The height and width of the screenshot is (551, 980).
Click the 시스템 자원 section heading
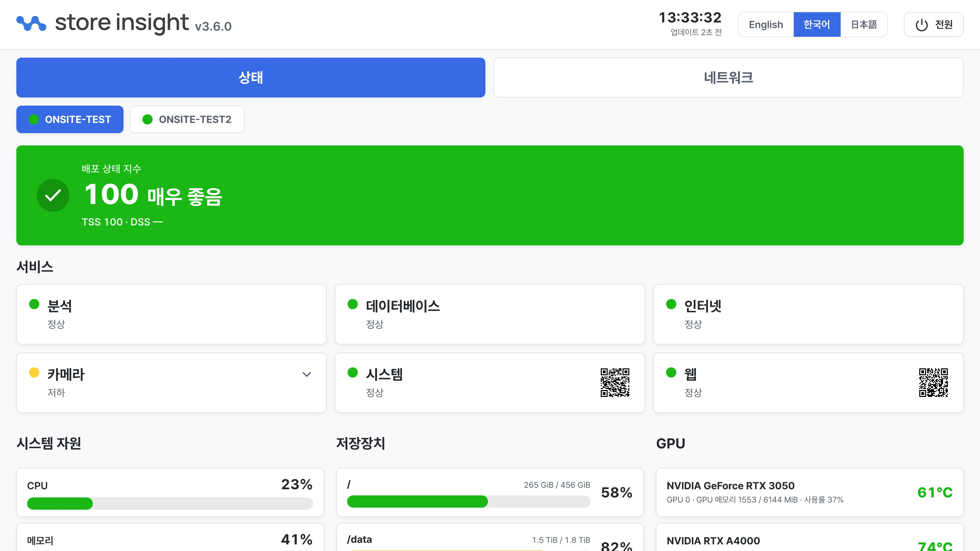[49, 443]
